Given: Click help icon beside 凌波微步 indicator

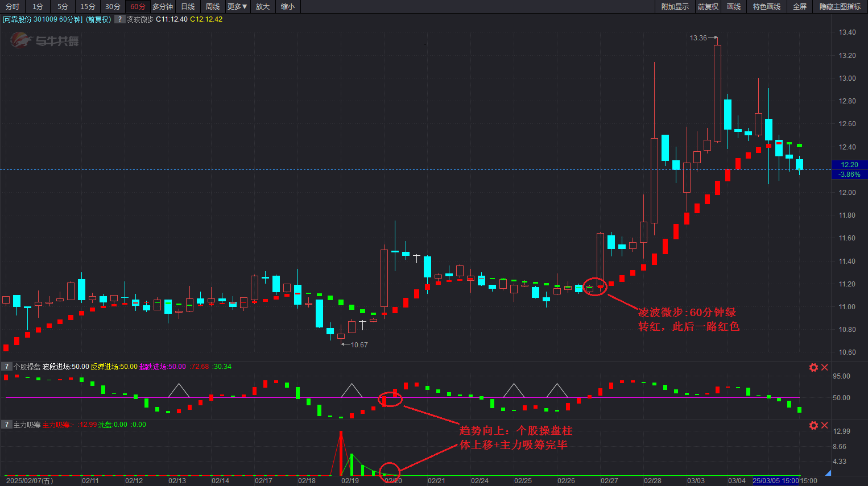Looking at the screenshot, I should [120, 19].
